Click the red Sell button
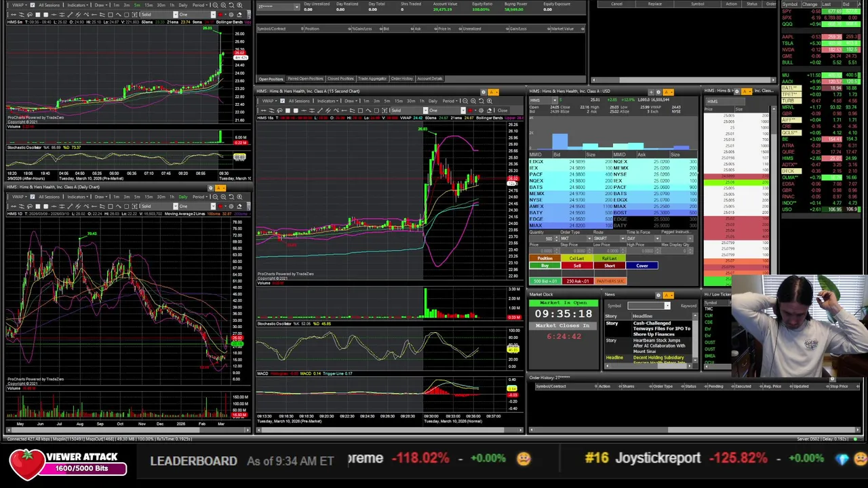Screen dimensions: 868x488 point(577,266)
